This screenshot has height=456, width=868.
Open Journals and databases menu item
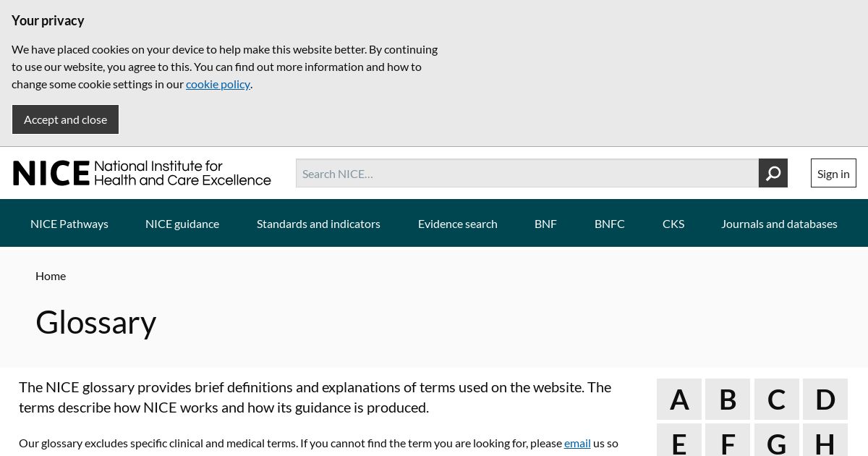[779, 224]
